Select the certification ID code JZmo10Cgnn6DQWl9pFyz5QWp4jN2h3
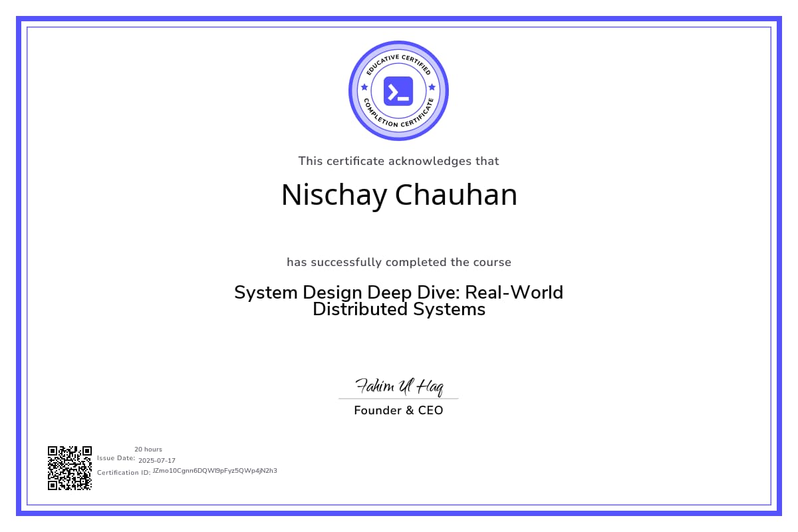Viewport: 798px width, 532px height. click(215, 470)
